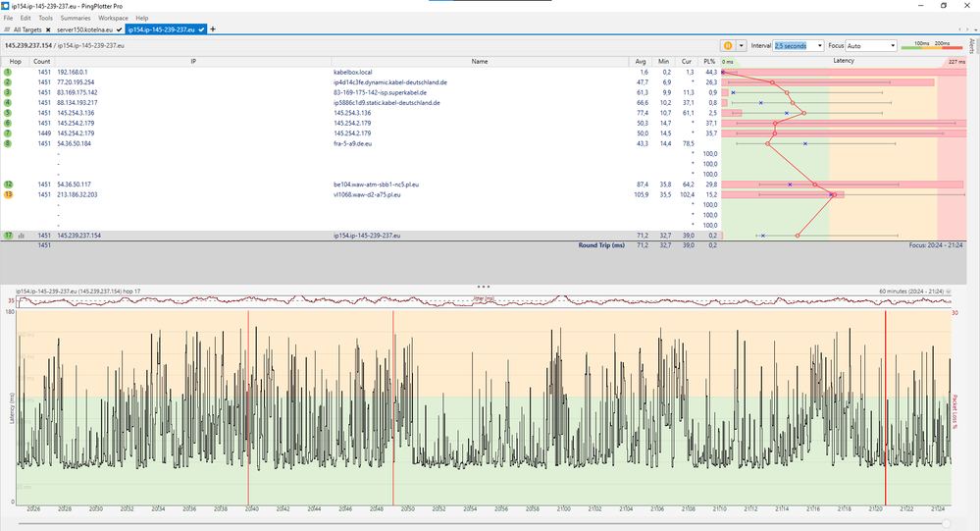Click the Min column header
Screen dimensions: 980x531
[x=663, y=61]
